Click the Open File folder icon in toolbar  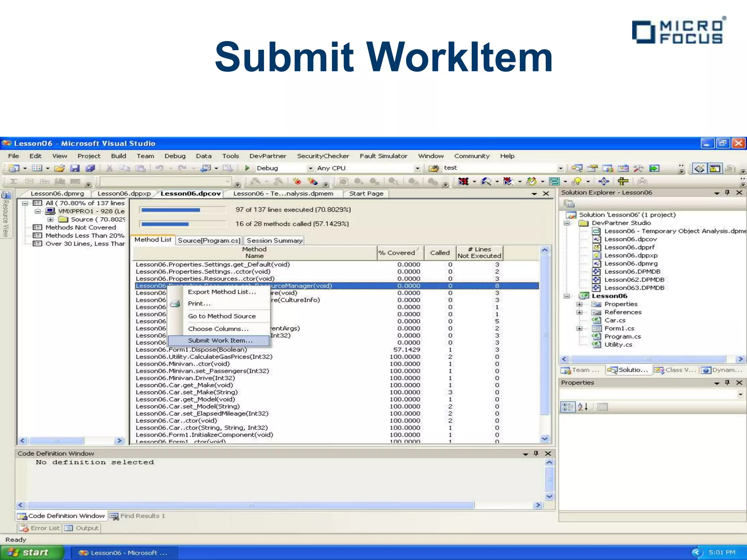coord(59,168)
